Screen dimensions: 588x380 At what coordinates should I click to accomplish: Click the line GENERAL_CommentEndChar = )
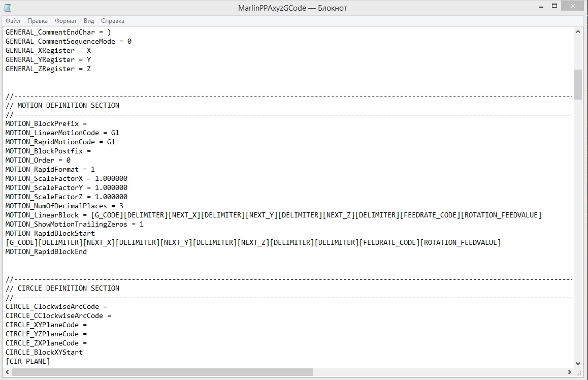pyautogui.click(x=58, y=33)
